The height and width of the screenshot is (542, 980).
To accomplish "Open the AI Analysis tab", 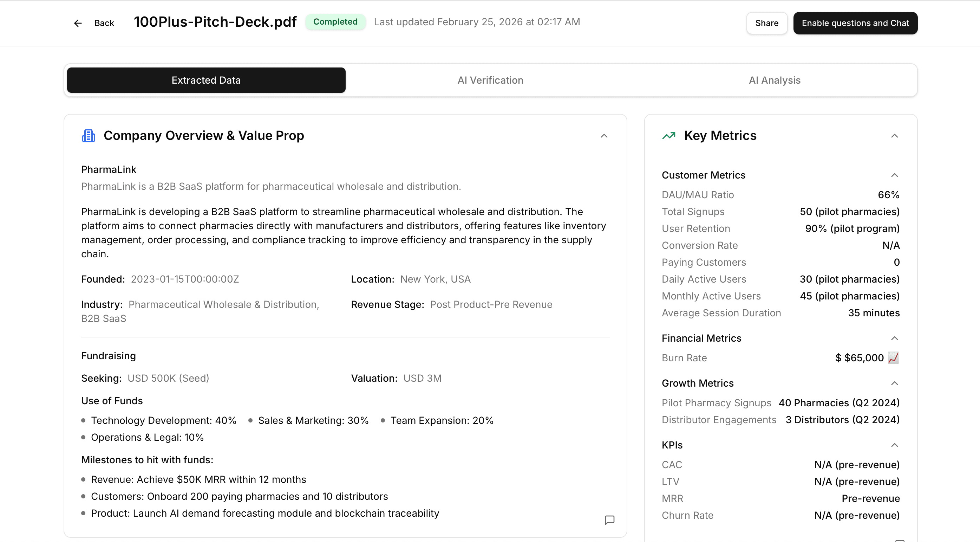I will [775, 80].
